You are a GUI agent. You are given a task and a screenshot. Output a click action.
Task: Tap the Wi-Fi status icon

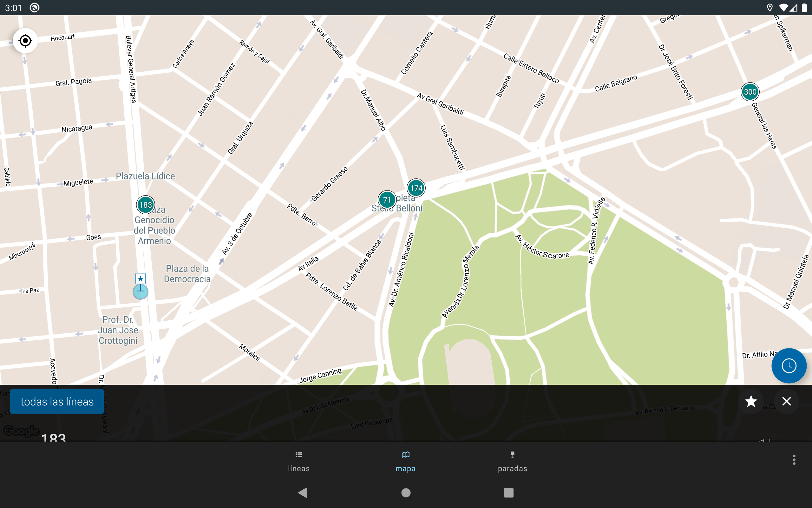click(783, 8)
